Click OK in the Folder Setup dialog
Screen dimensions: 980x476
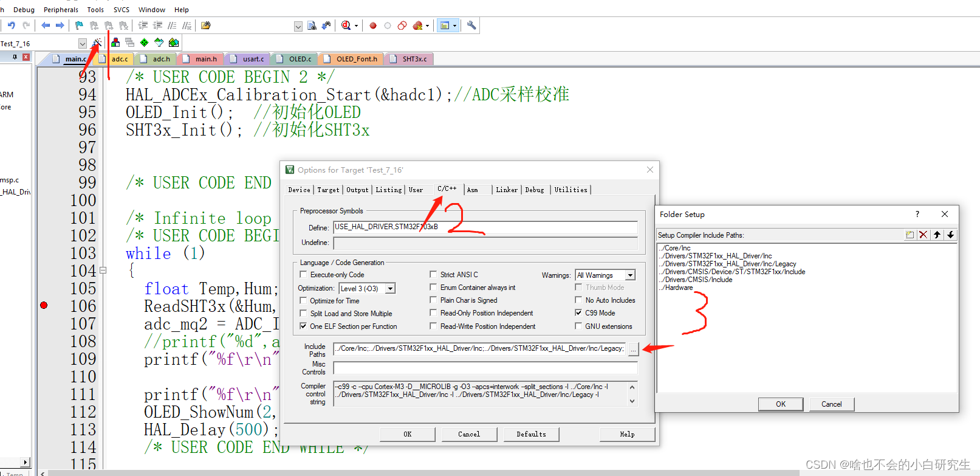pos(781,404)
